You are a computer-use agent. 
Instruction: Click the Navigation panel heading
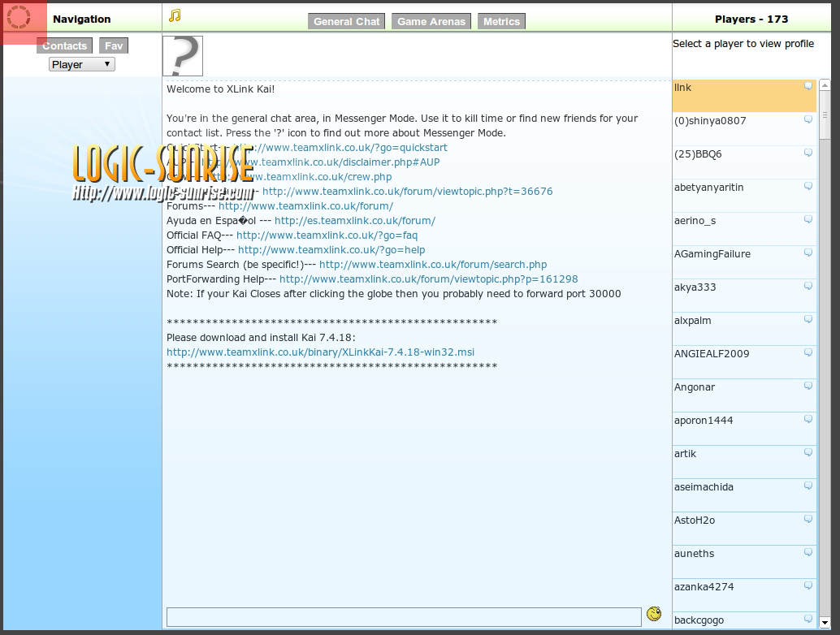(82, 19)
